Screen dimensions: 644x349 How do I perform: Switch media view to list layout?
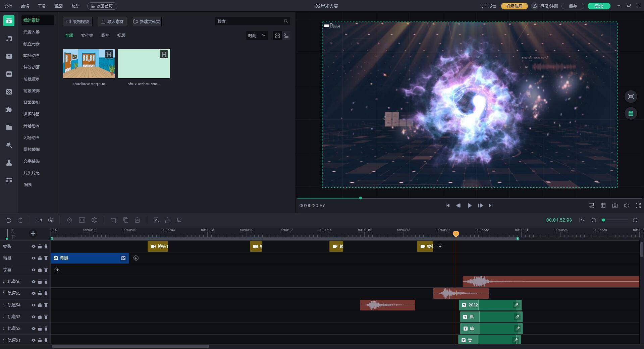[286, 36]
